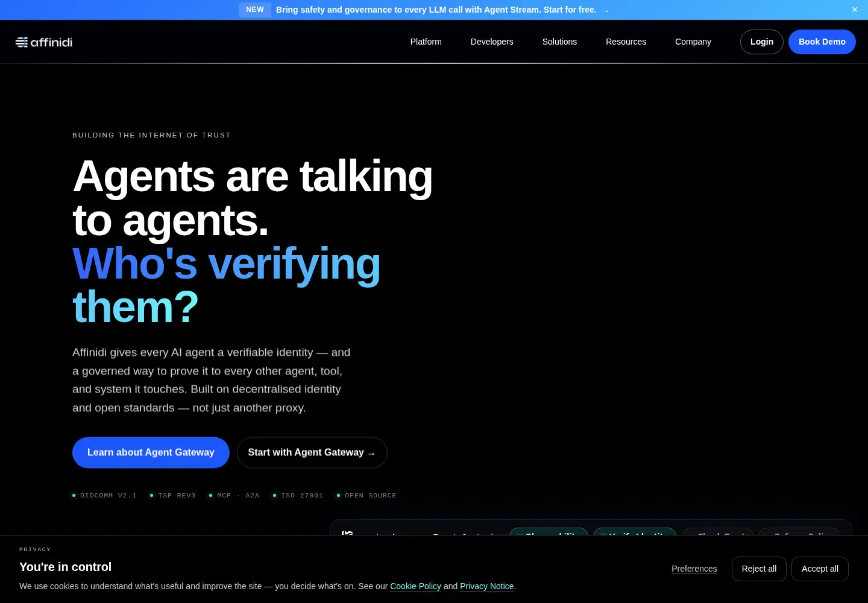Image resolution: width=868 pixels, height=603 pixels.
Task: Click the DIDCOMM V2.1 label
Action: coord(104,495)
